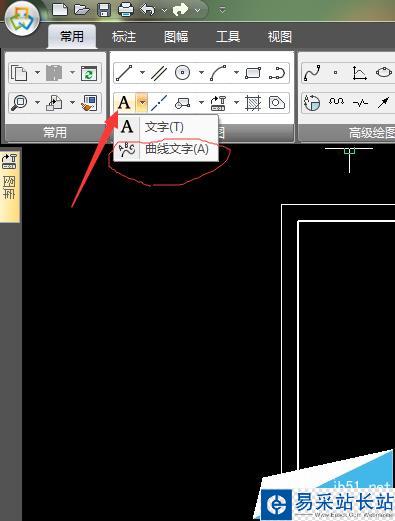Redo the last undone action
Viewport: 395px width, 521px height.
(x=180, y=10)
